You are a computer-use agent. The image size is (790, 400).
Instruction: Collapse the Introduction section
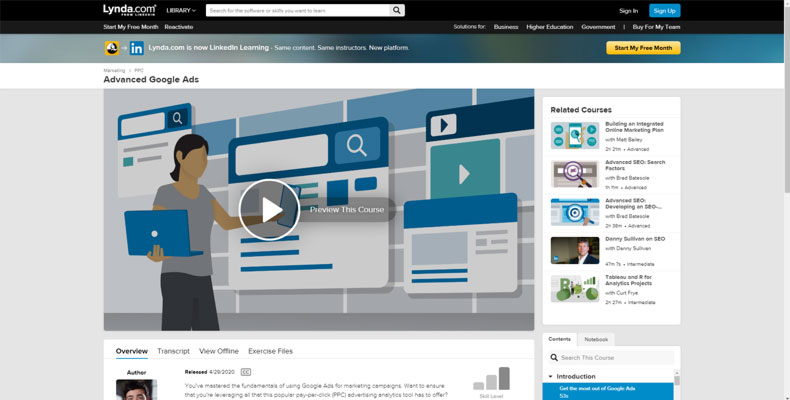(x=550, y=376)
